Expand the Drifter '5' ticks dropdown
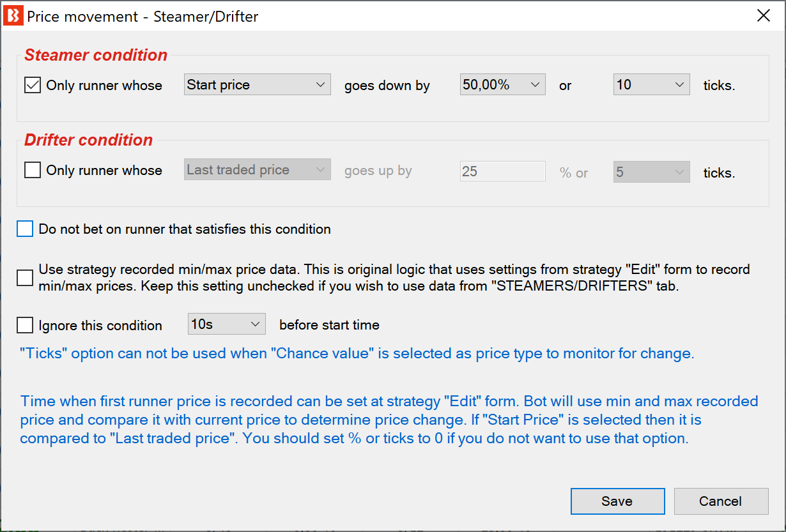Image resolution: width=786 pixels, height=532 pixels. coord(652,172)
